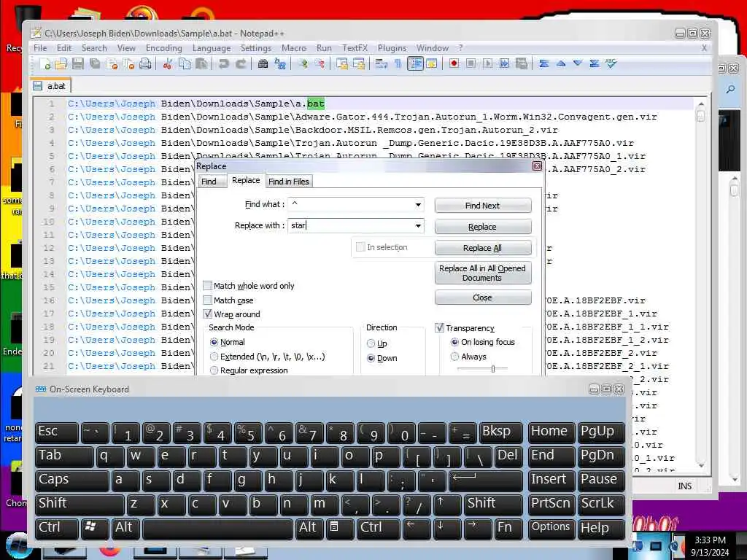747x560 pixels.
Task: Select Regular expression search mode
Action: click(x=214, y=370)
